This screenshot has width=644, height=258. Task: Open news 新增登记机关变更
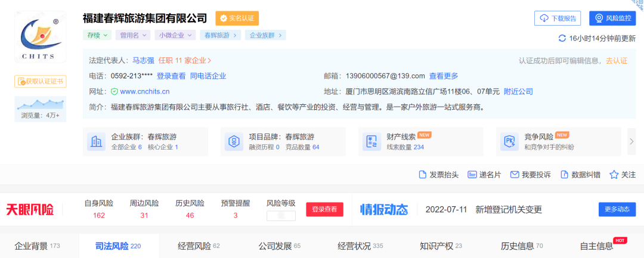[509, 210]
